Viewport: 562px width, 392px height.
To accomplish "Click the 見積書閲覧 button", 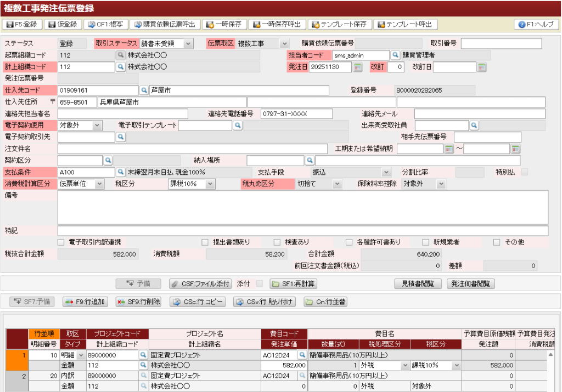I will (418, 284).
